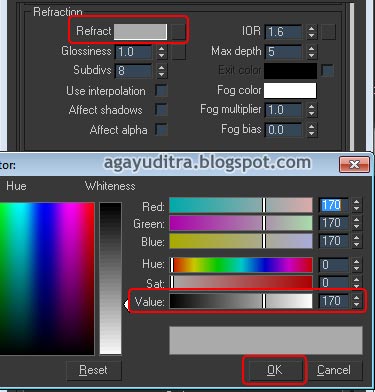
Task: Toggle the Exit color checkbox
Action: point(327,70)
